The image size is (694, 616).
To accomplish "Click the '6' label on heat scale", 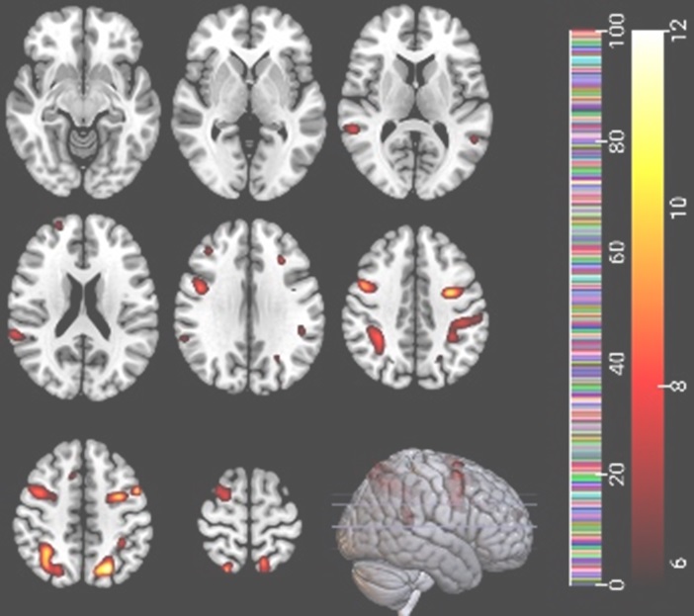I will pyautogui.click(x=679, y=563).
